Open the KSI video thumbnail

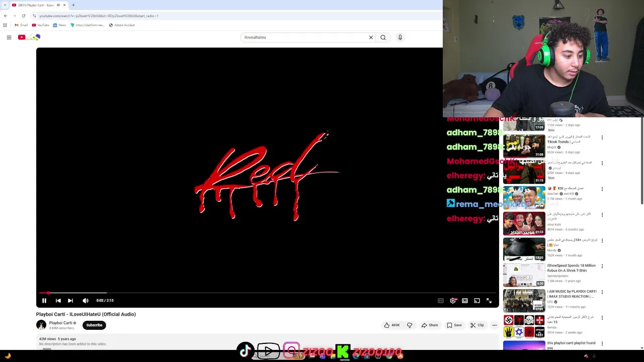[524, 197]
